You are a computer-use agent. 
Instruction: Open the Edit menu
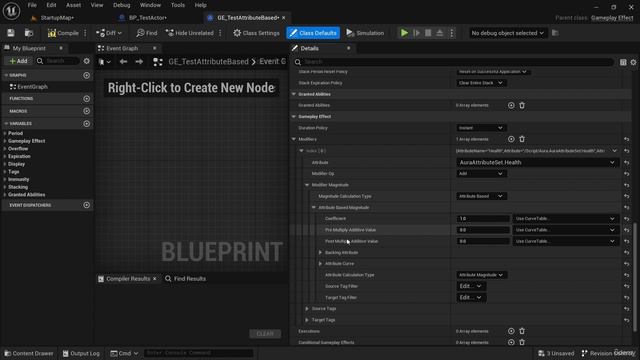point(51,5)
